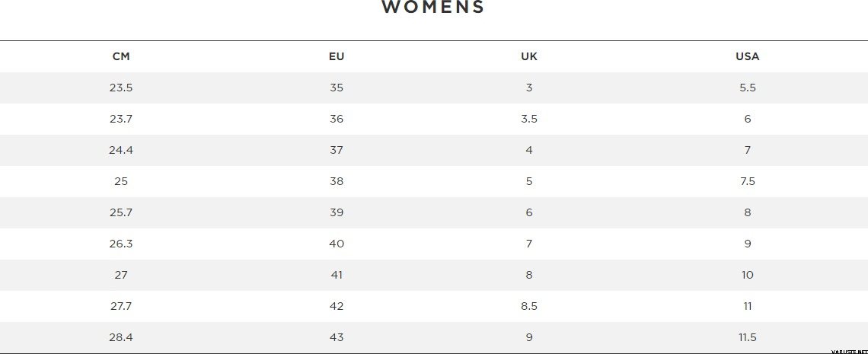868x354 pixels.
Task: Click UK size 3.5 cell
Action: coord(529,119)
